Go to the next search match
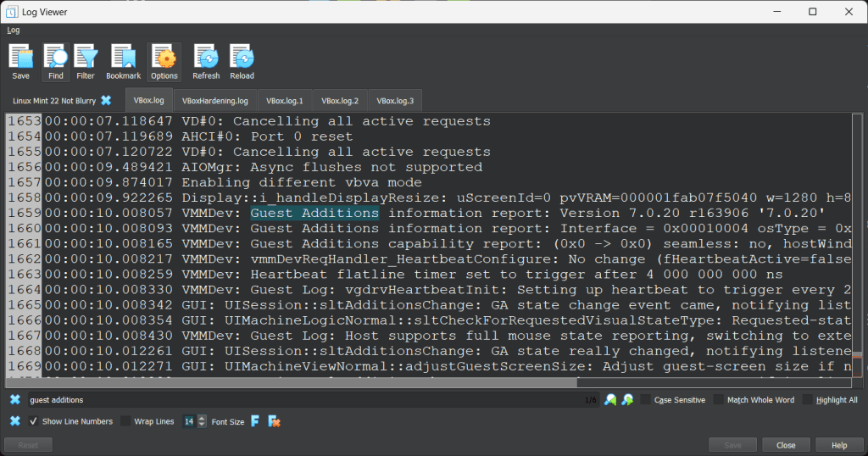Viewport: 868px width, 456px height. (x=627, y=399)
